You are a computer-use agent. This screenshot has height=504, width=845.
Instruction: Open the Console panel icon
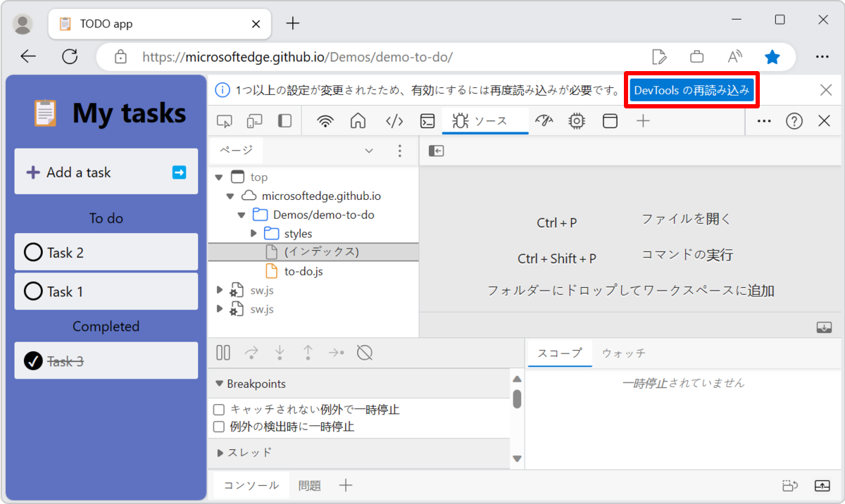[x=427, y=120]
